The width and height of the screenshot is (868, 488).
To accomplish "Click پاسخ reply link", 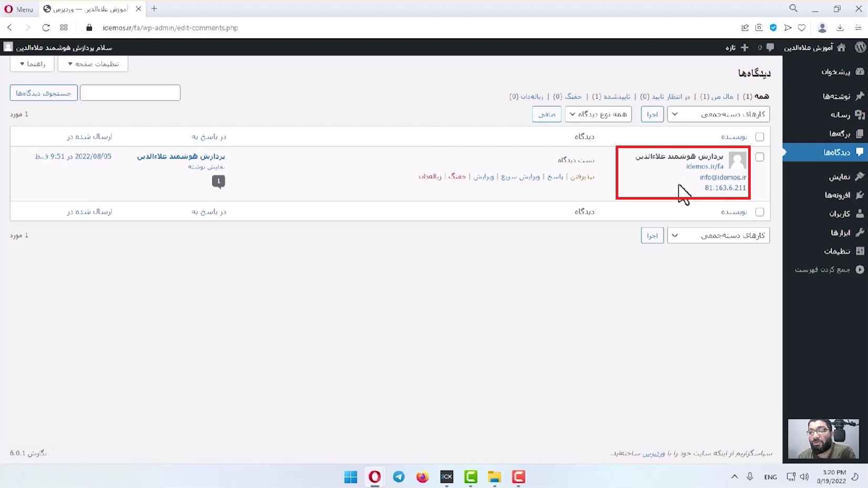I will point(555,176).
